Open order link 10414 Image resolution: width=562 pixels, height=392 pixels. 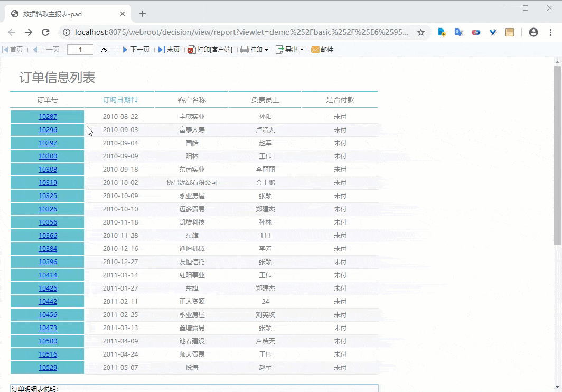coord(48,275)
